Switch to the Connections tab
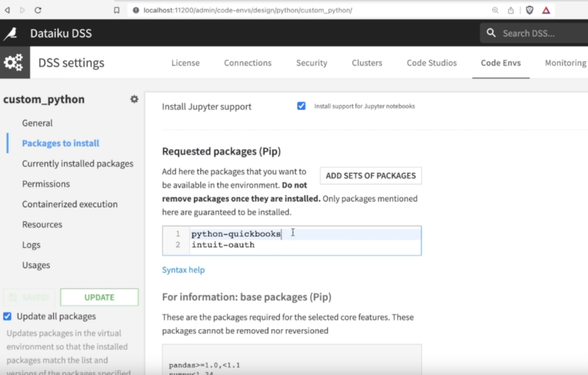Viewport: 588px width, 375px height. [248, 63]
